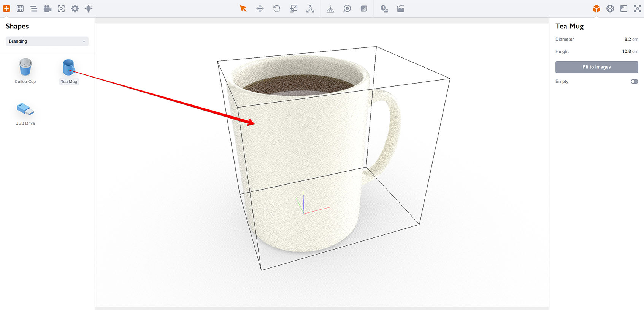Click the drop-to-floor icon
The width and height of the screenshot is (644, 310).
[x=330, y=8]
